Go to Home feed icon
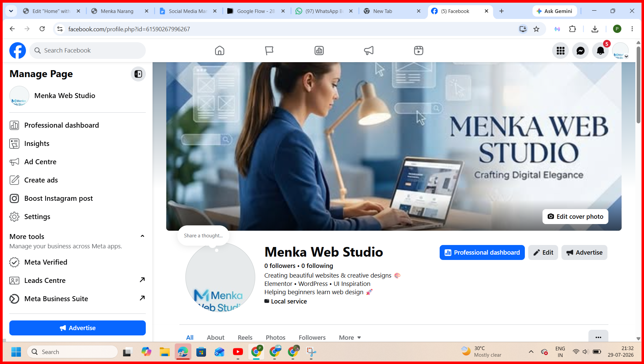Image resolution: width=644 pixels, height=364 pixels. (x=220, y=51)
